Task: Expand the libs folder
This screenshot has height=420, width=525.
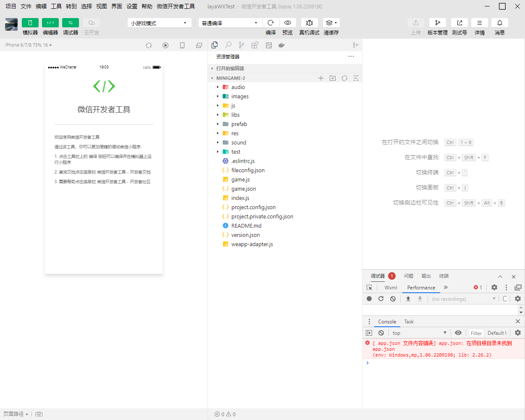Action: click(x=285, y=115)
